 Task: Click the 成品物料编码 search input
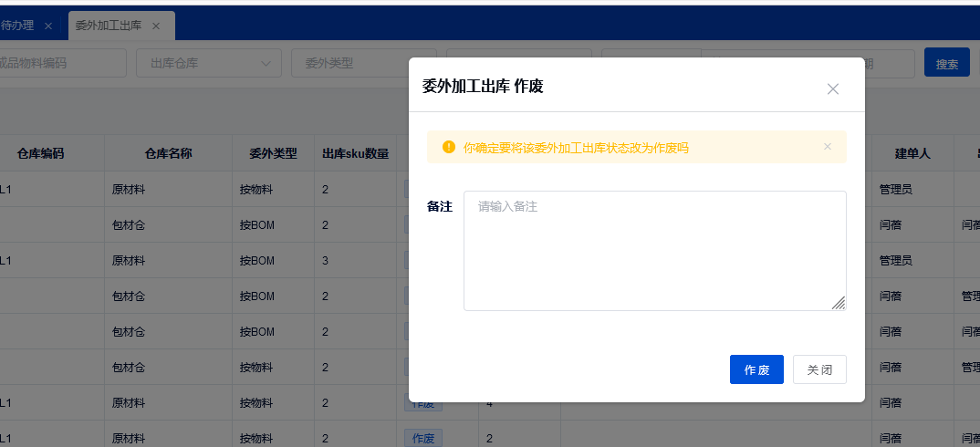pos(59,63)
